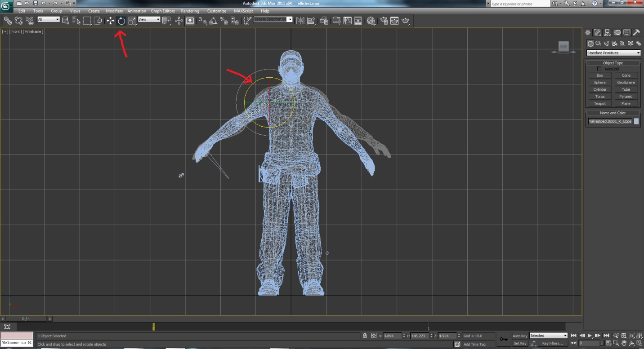The image size is (644, 349).
Task: Click the Mirror tool icon
Action: [300, 21]
